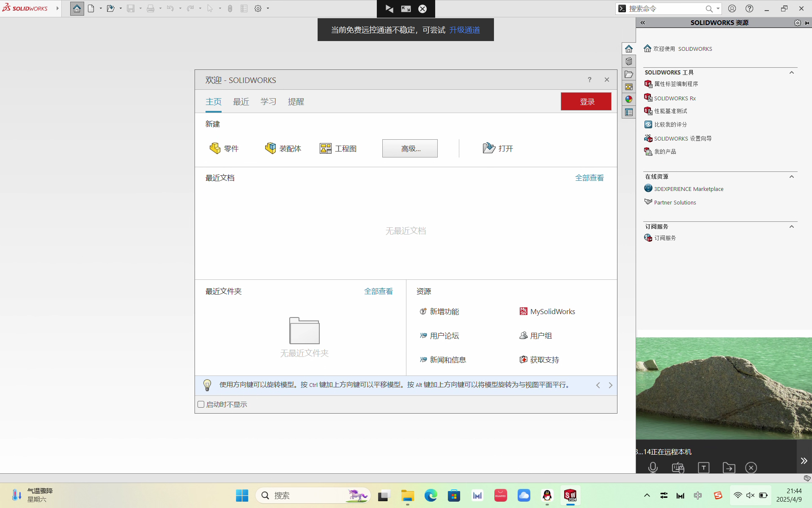Screen dimensions: 812x508
Task: Click the Print icon in the toolbar
Action: tap(151, 8)
